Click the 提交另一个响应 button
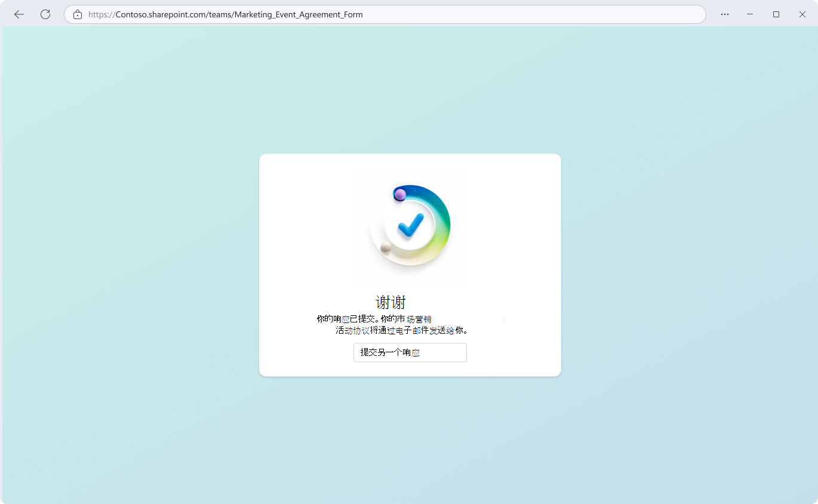The image size is (818, 504). (x=410, y=352)
